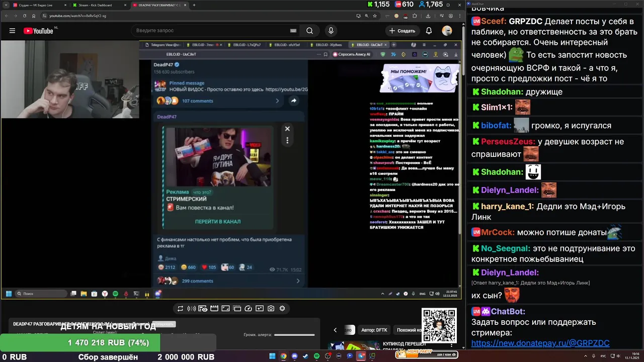Click the Kick viewer count 1,155
Viewport: 644px width, 362px height.
click(378, 5)
